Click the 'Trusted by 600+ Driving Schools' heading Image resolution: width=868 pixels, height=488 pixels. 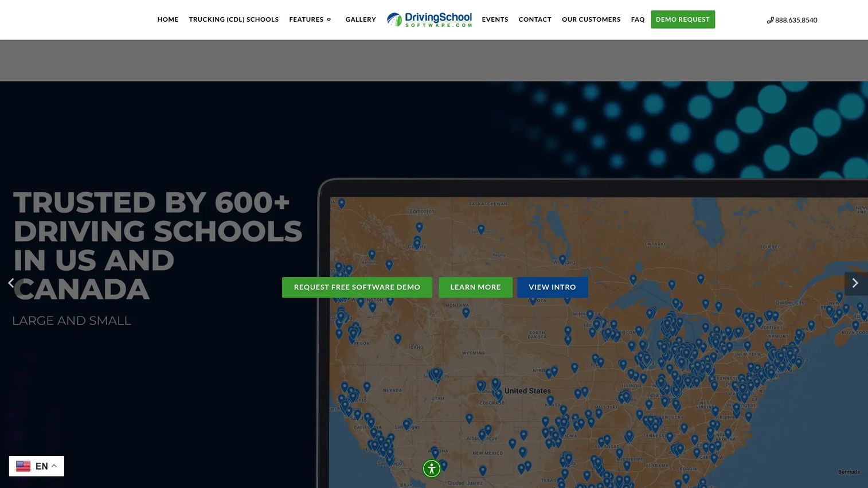click(x=158, y=245)
